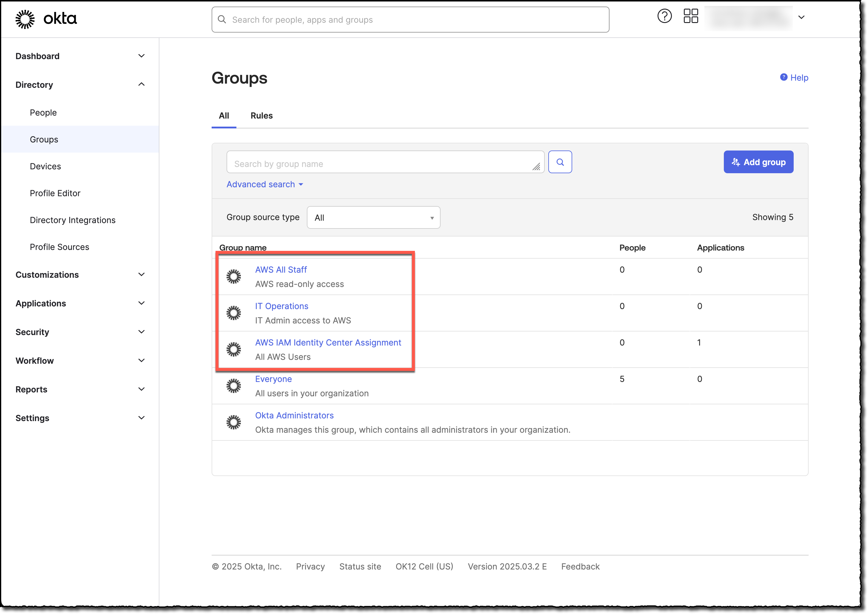Open the help question mark icon
Image resolution: width=868 pixels, height=614 pixels.
[x=665, y=16]
